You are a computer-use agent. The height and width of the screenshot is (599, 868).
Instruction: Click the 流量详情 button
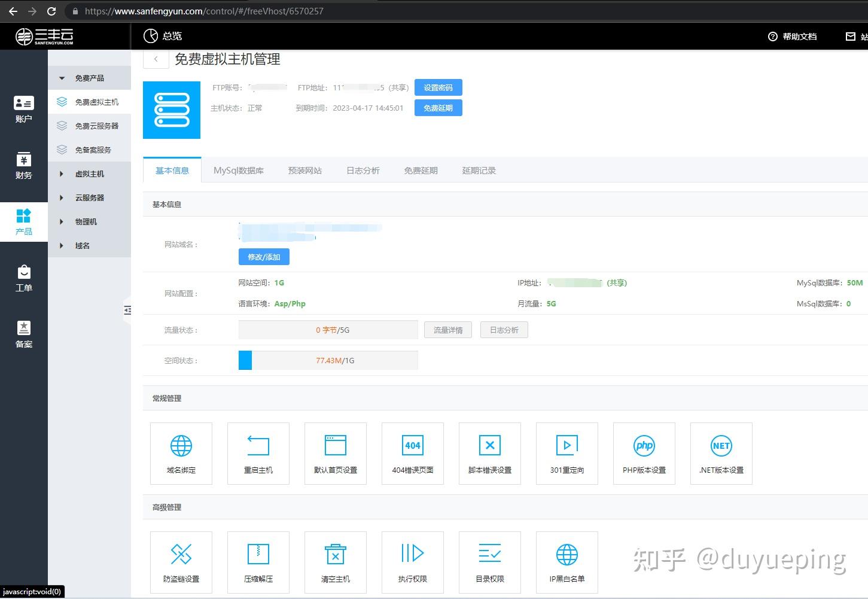[x=448, y=330]
